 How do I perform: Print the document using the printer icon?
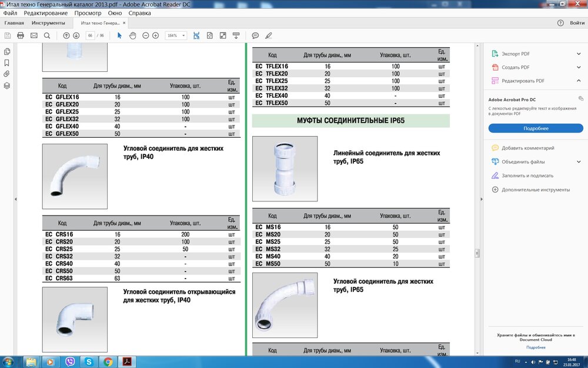(21, 35)
